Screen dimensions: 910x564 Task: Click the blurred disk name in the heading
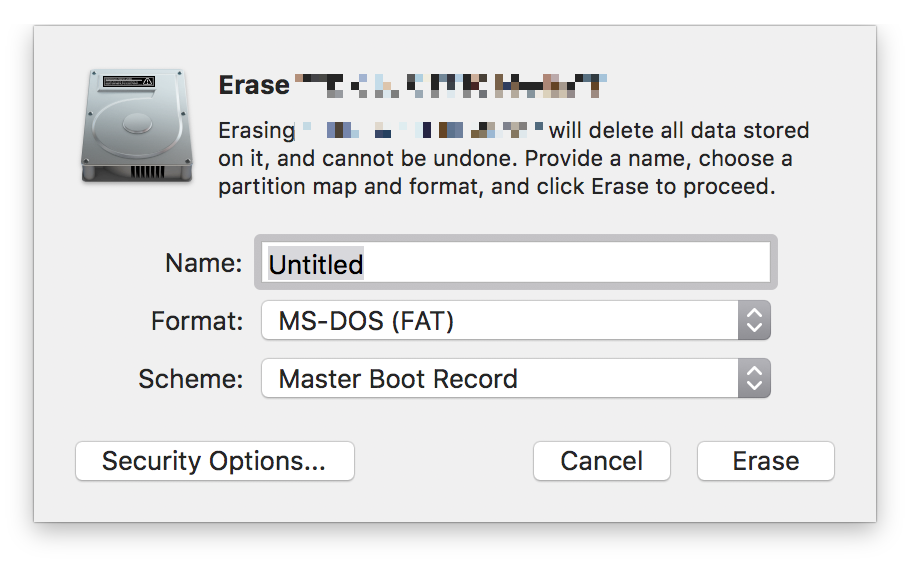[x=452, y=86]
